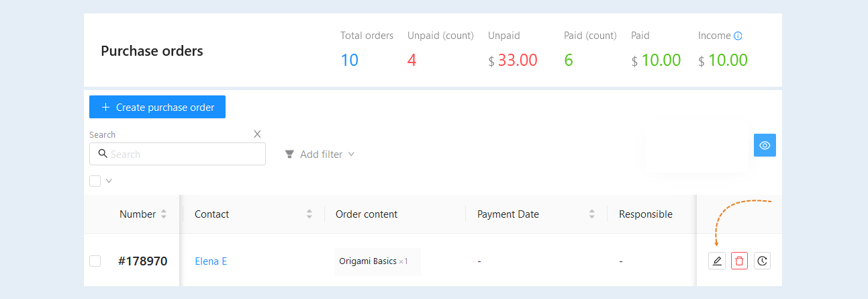Click the info icon next to Income
Screen dimensions: 868x299
[738, 36]
